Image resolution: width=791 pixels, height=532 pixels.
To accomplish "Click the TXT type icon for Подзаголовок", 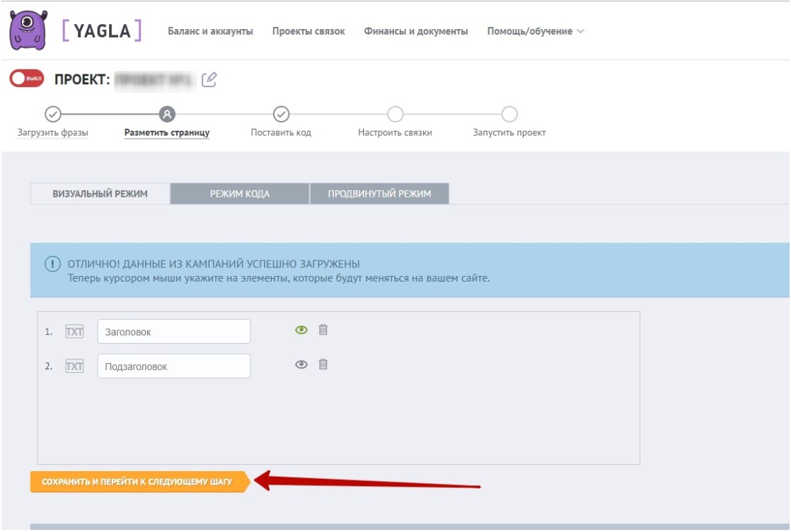I will pos(74,366).
